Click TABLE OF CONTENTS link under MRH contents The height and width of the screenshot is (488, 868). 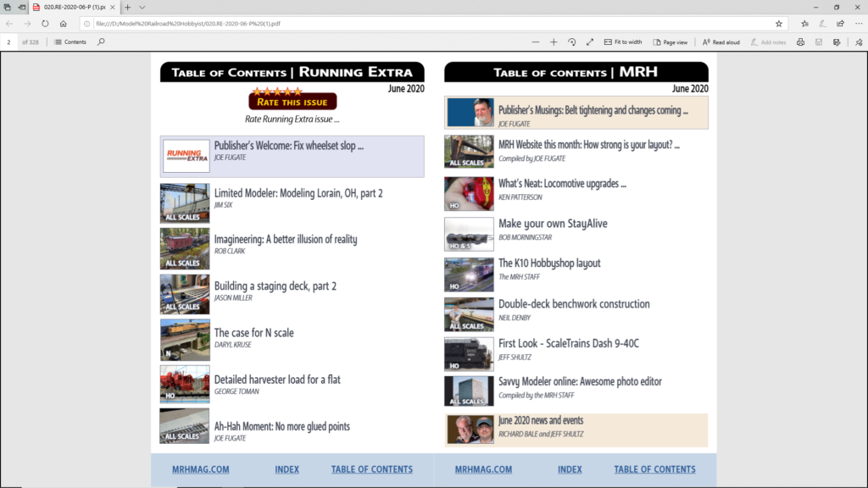655,469
